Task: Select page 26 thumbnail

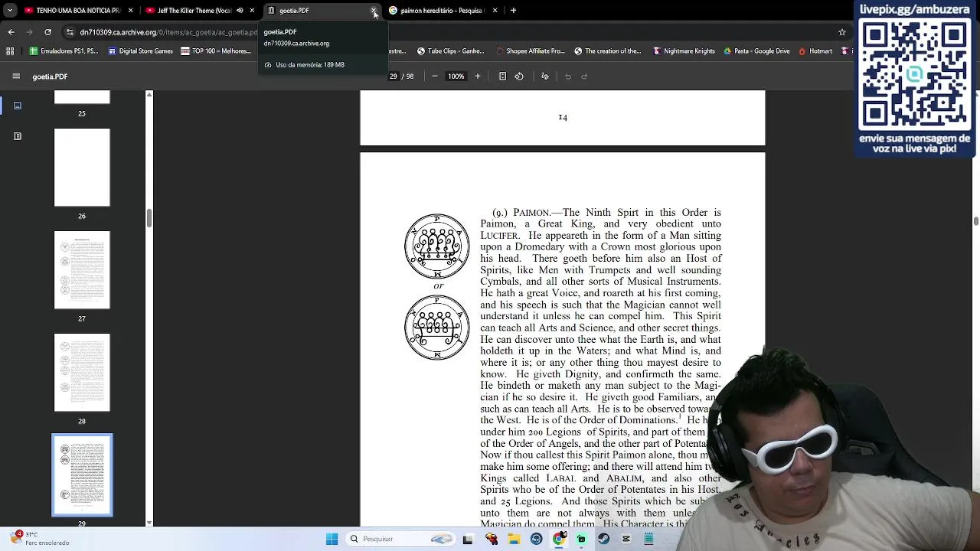Action: click(x=82, y=168)
